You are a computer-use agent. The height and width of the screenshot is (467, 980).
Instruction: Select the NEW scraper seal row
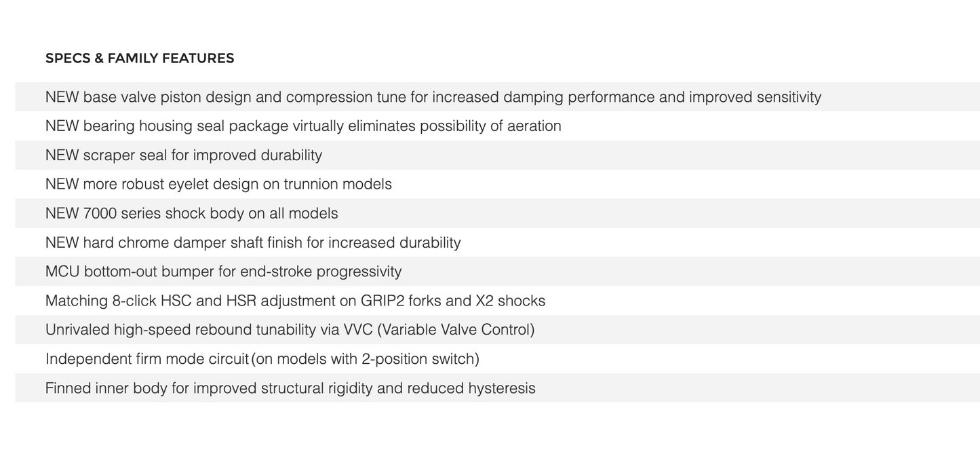pos(184,155)
